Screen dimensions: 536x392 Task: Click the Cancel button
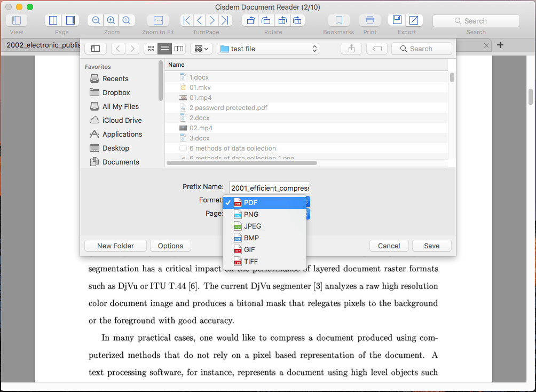tap(389, 246)
